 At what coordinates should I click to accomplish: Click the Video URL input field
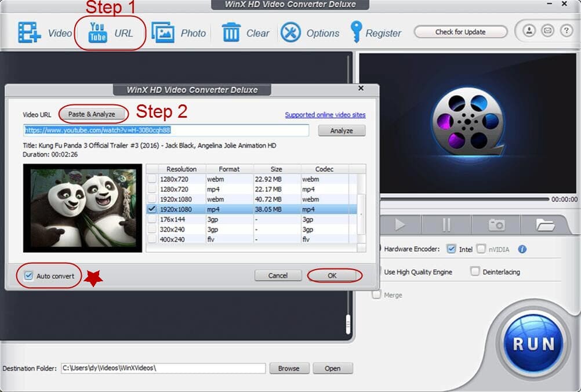pyautogui.click(x=166, y=130)
